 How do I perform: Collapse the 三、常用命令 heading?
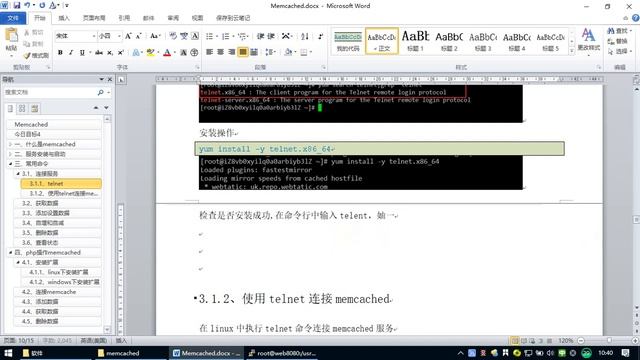(x=10, y=164)
